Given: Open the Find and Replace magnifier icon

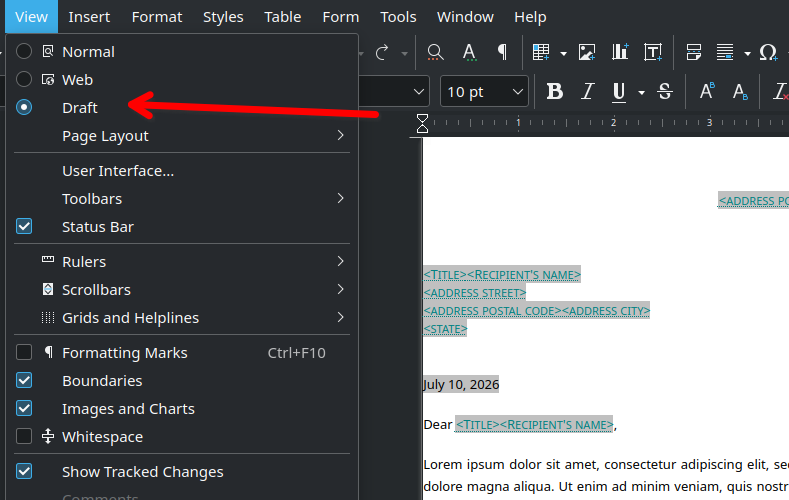Looking at the screenshot, I should pos(435,52).
